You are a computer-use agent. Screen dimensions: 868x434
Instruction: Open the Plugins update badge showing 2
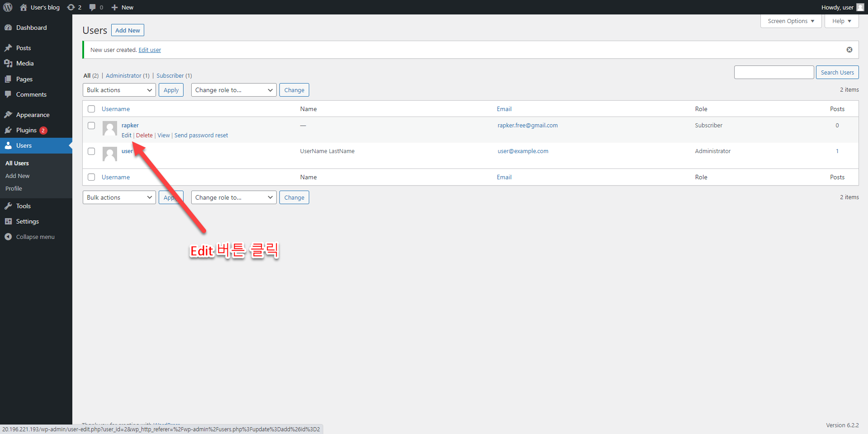tap(43, 130)
